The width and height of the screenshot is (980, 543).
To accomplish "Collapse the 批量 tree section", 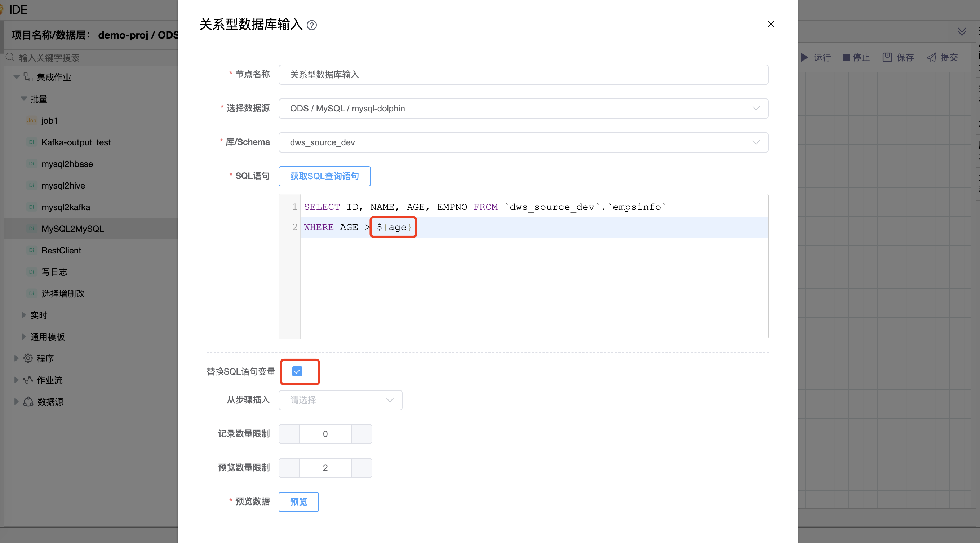I will pos(23,98).
